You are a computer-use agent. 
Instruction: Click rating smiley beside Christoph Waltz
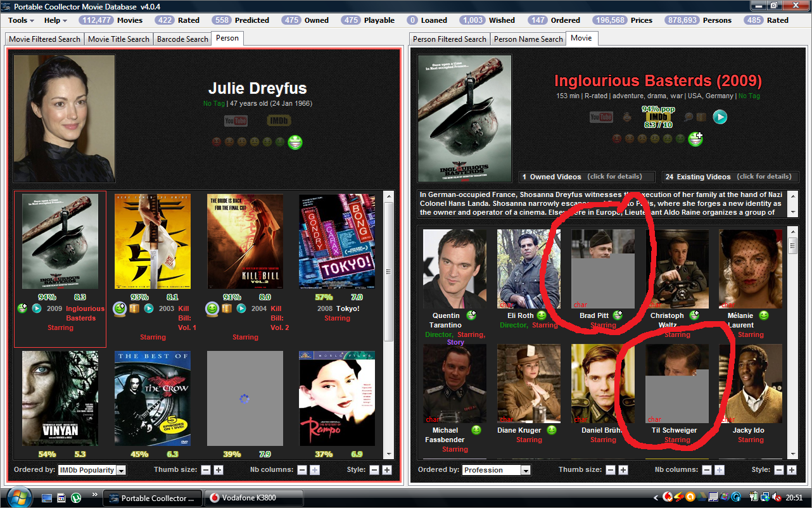point(694,315)
